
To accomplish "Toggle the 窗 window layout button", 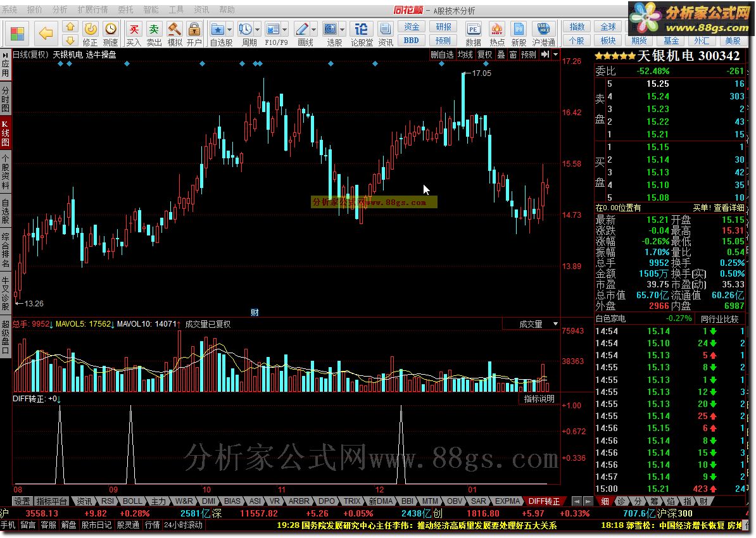I will tap(513, 54).
